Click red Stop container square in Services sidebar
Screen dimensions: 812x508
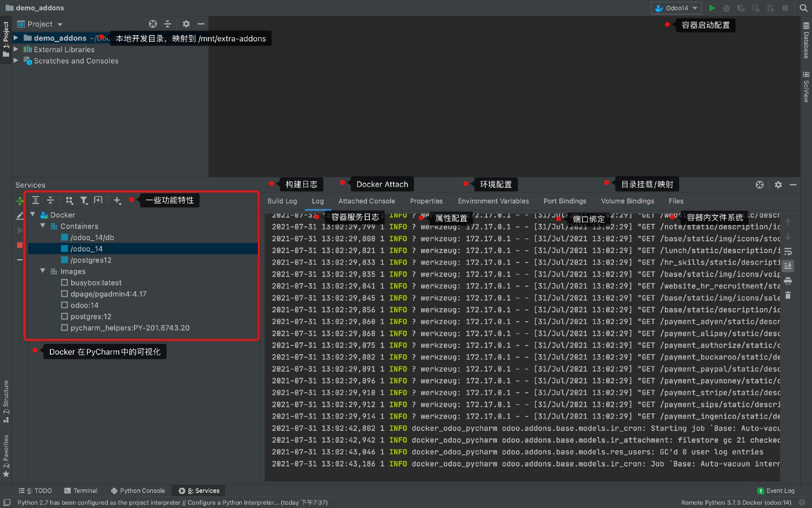[20, 245]
